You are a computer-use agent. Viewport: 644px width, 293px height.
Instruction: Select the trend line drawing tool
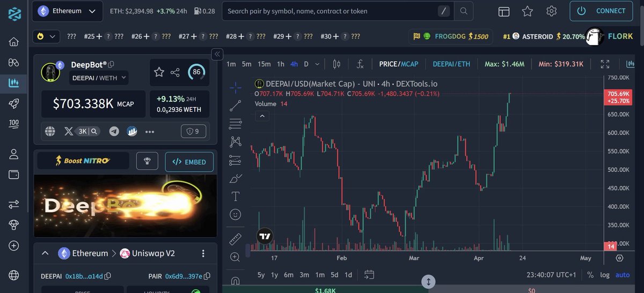coord(235,106)
